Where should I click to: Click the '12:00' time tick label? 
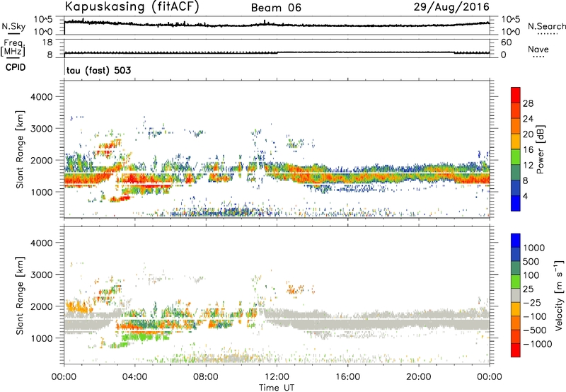[277, 377]
